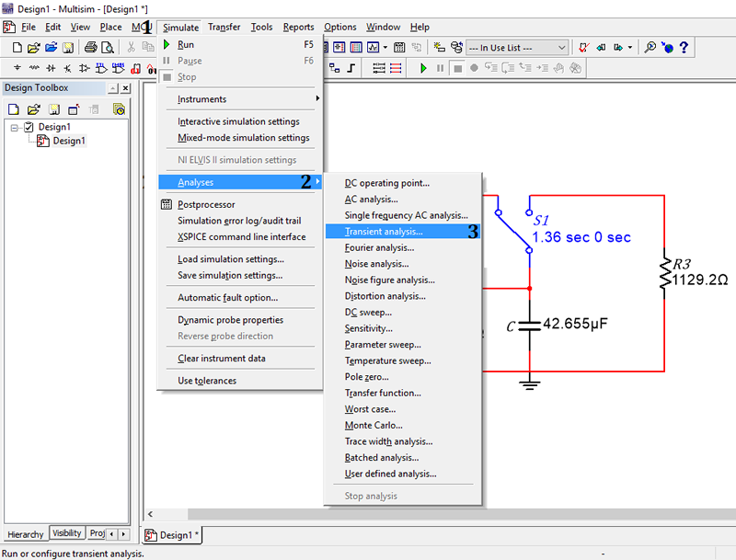Image resolution: width=736 pixels, height=560 pixels.
Task: Open the Grapher icon's dropdown arrow
Action: click(x=385, y=48)
